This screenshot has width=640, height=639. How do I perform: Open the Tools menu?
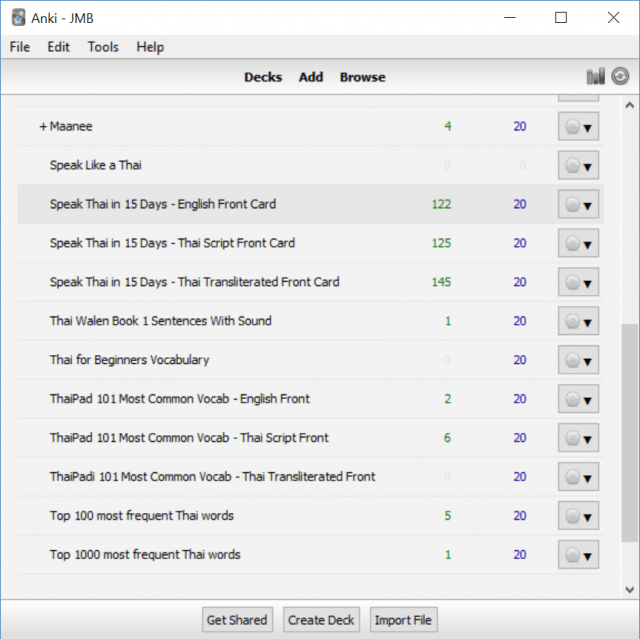coord(103,47)
